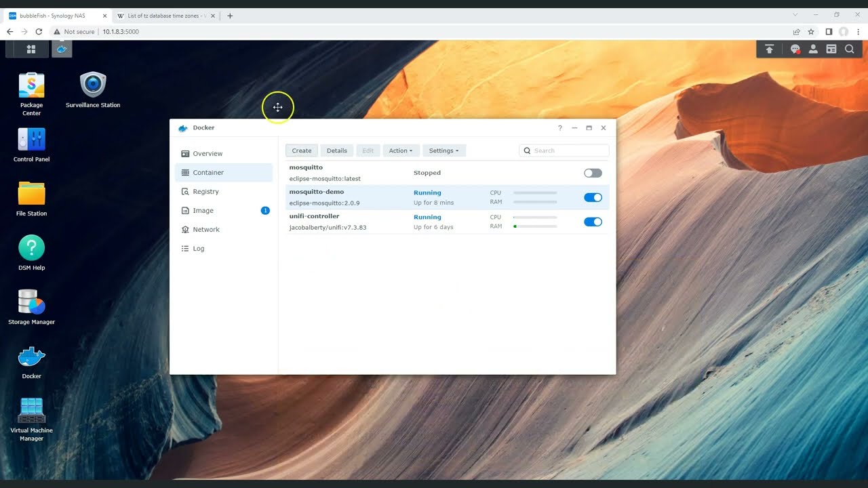The width and height of the screenshot is (868, 488).
Task: Select the unifi-controller container name
Action: (x=315, y=216)
